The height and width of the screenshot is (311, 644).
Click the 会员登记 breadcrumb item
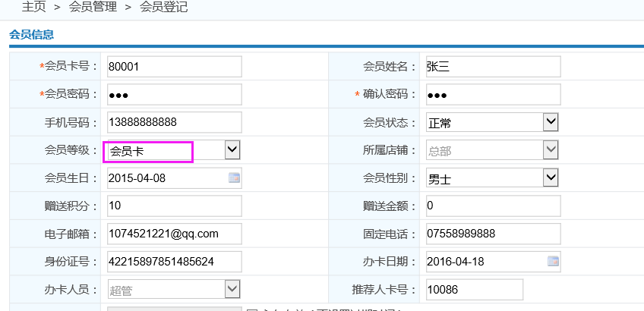tap(163, 8)
